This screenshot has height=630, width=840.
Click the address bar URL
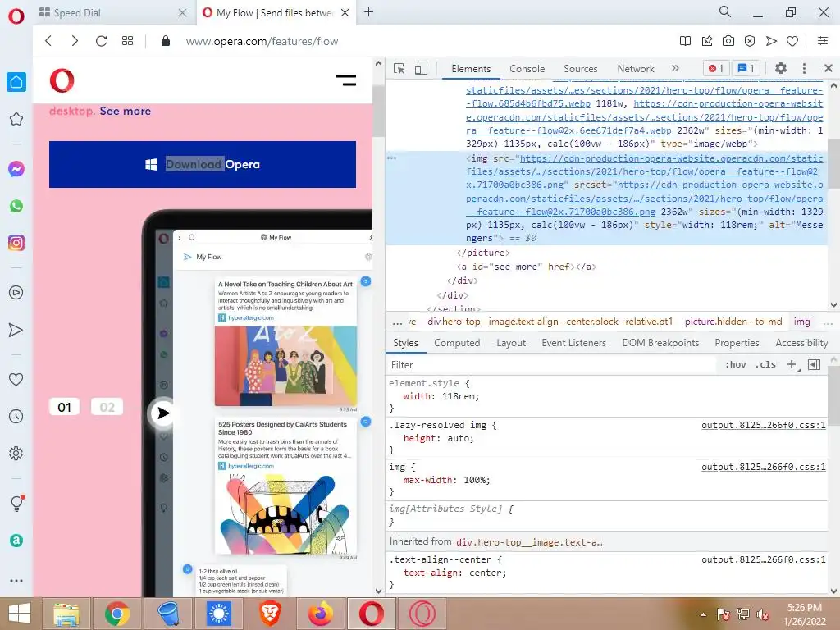click(262, 41)
